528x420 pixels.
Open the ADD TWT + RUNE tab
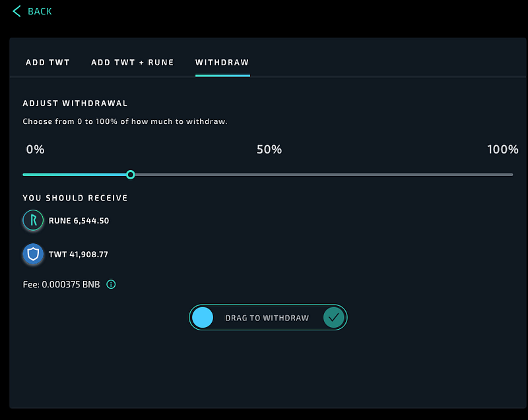[133, 63]
